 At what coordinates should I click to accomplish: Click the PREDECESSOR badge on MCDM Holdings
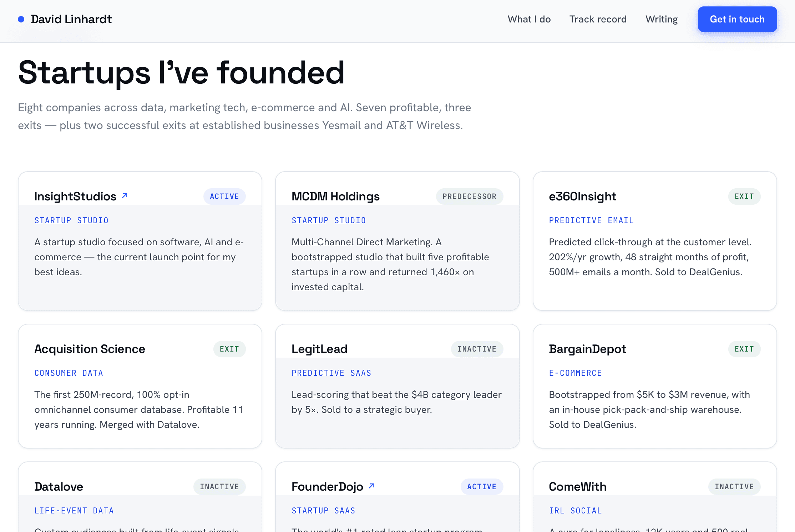470,196
